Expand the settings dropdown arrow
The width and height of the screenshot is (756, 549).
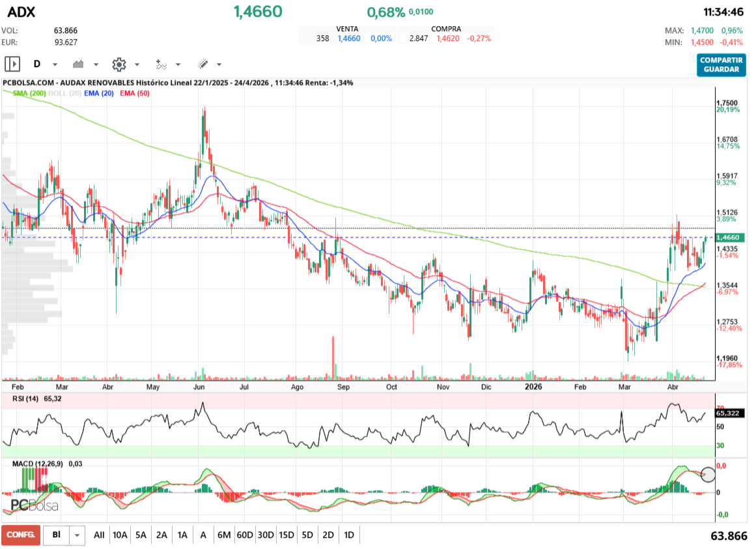[x=137, y=64]
